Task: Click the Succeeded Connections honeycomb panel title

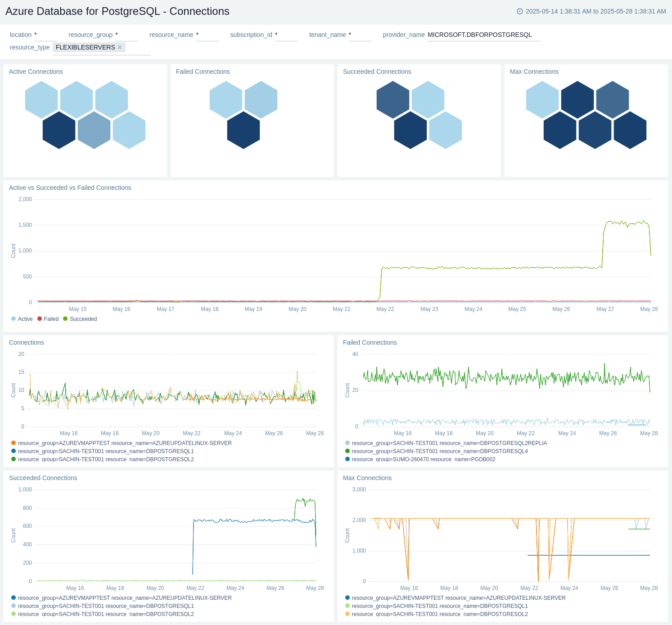Action: coord(377,72)
